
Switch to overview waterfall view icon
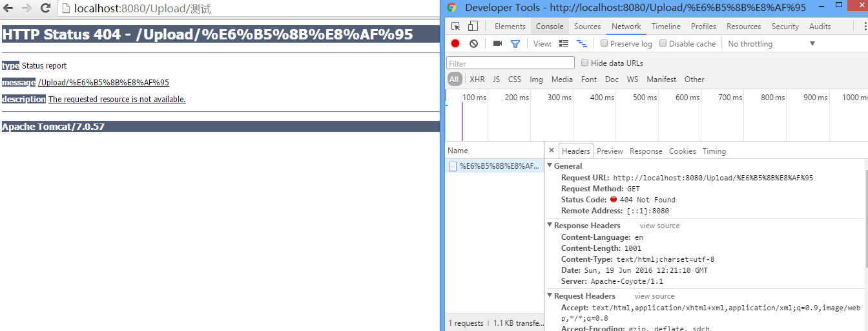(x=582, y=43)
